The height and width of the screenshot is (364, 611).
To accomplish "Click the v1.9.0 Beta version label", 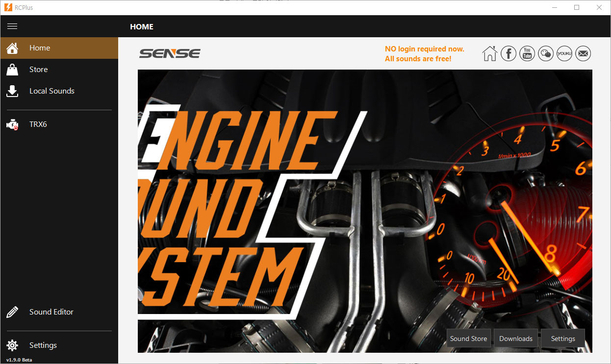I will pos(19,360).
